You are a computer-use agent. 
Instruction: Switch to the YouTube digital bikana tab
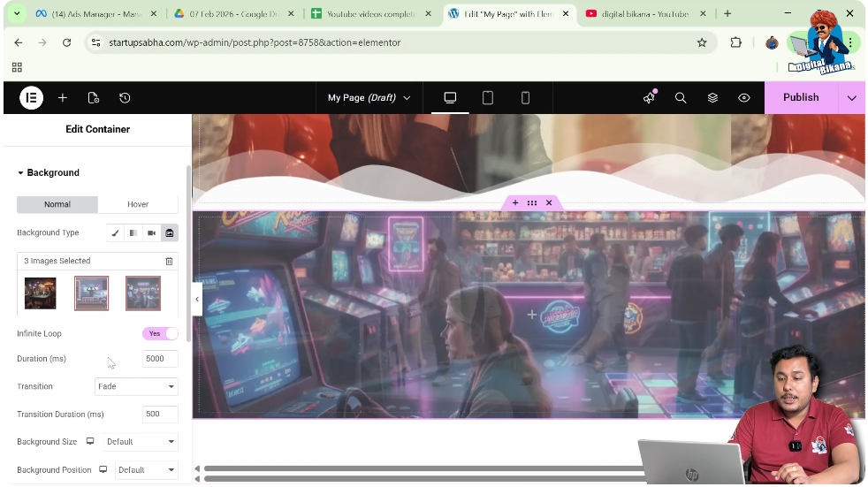pyautogui.click(x=644, y=14)
